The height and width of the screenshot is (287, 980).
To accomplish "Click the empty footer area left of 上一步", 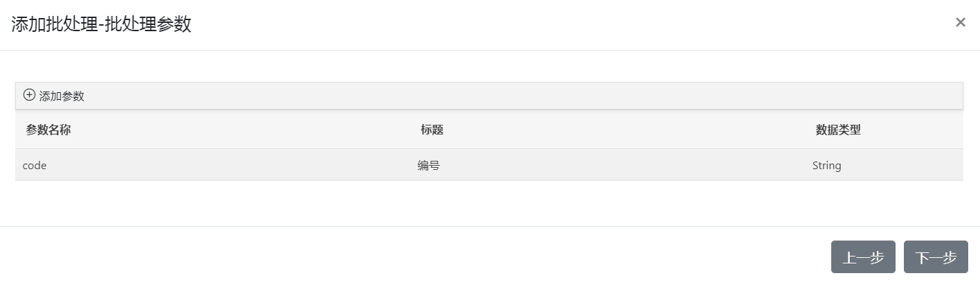I will 415,257.
